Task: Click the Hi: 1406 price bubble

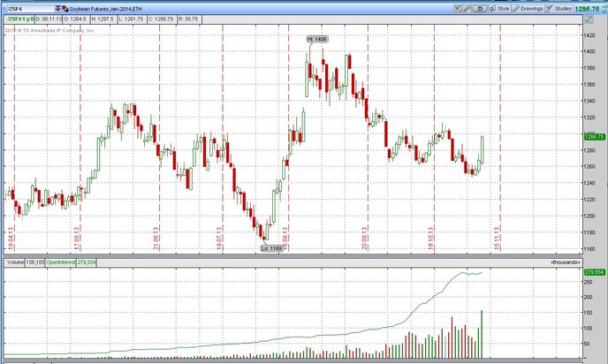Action: tap(317, 39)
